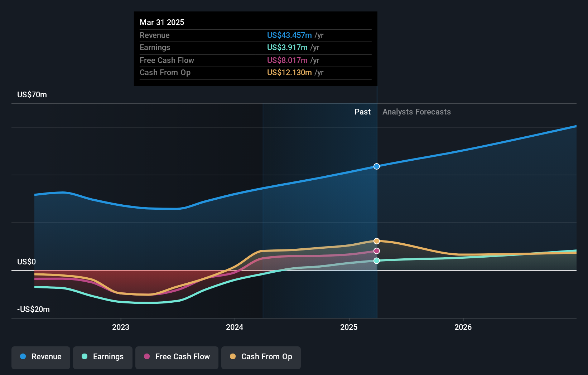This screenshot has height=375, width=588.
Task: Click the yellow Cash From Op legend dot
Action: coord(233,357)
